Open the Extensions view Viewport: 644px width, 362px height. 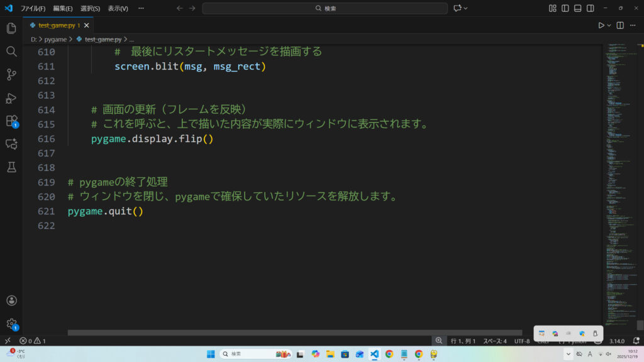coord(11,121)
